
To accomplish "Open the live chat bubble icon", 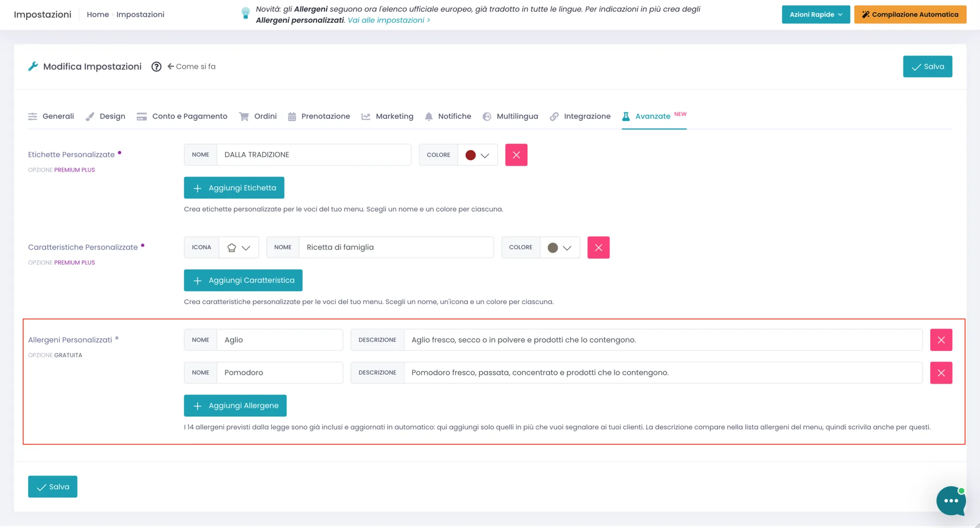I will coord(951,501).
